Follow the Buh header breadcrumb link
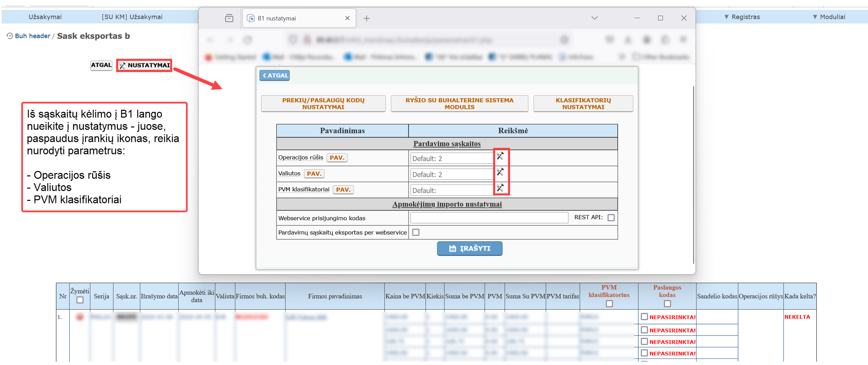This screenshot has height=365, width=868. (32, 36)
